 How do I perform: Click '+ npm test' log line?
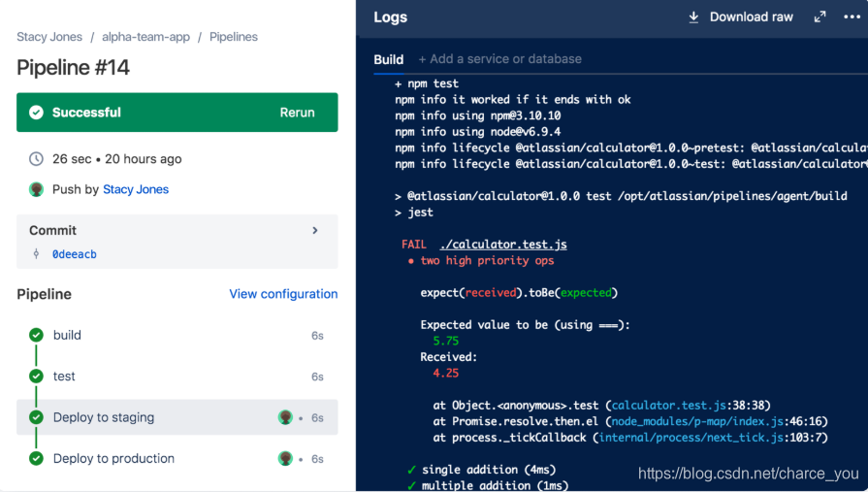[427, 83]
